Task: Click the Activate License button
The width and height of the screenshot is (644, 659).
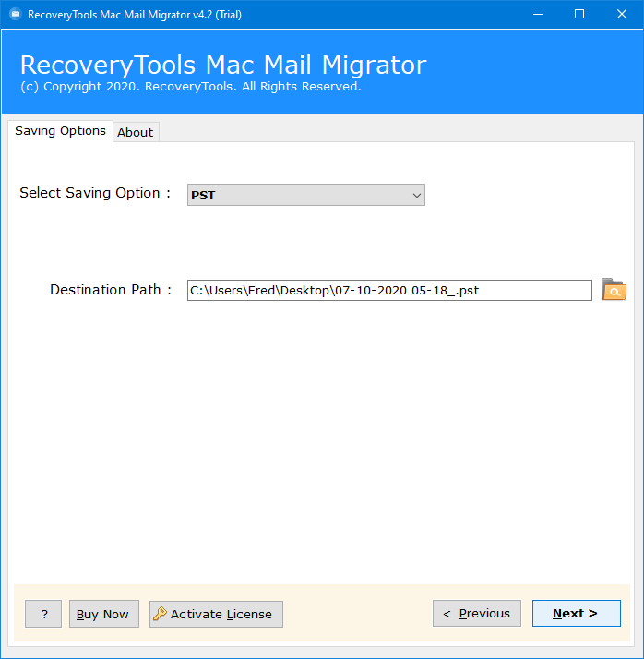Action: 216,614
